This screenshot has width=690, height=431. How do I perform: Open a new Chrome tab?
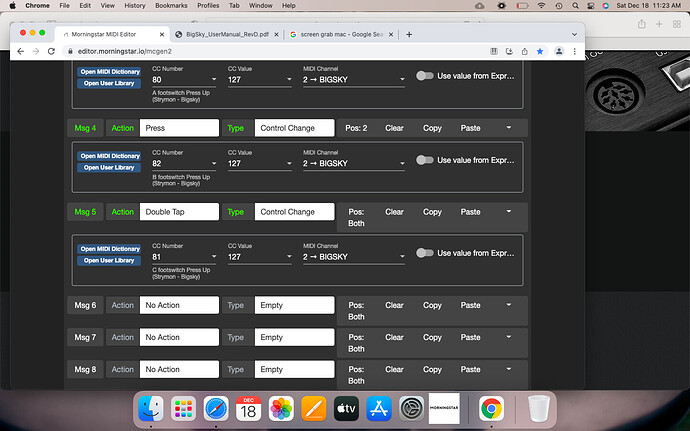[x=409, y=34]
